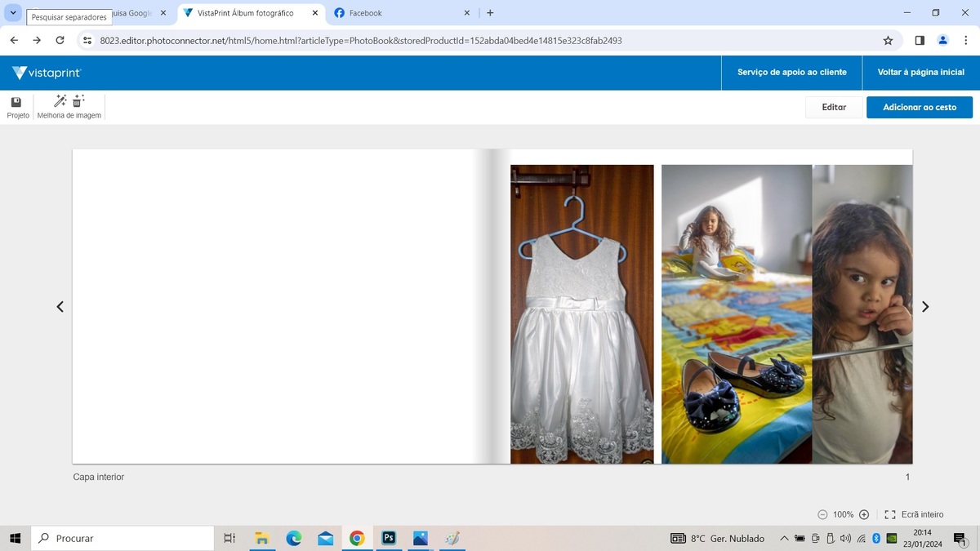Click Adicionar ao cesto button
This screenshot has height=551, width=980.
919,107
